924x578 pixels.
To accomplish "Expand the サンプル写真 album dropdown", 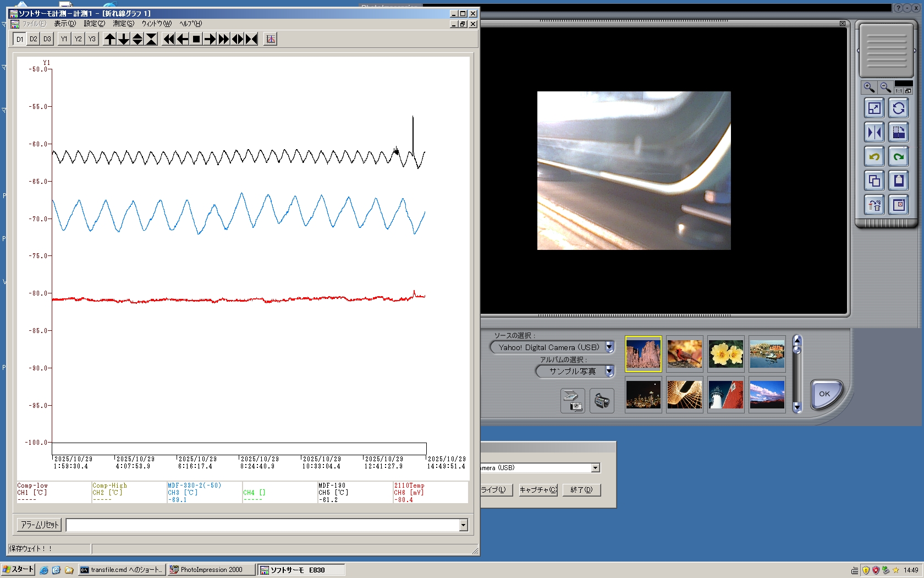I will 609,372.
